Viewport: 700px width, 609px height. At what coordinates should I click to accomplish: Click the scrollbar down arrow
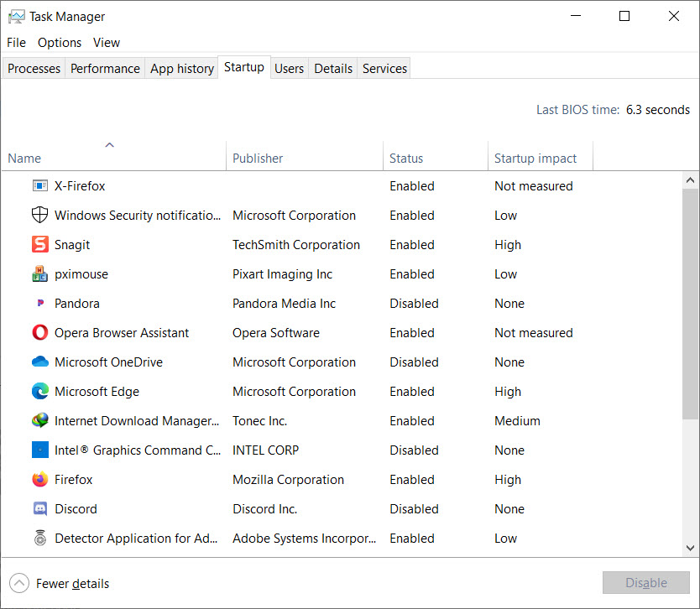(x=690, y=548)
